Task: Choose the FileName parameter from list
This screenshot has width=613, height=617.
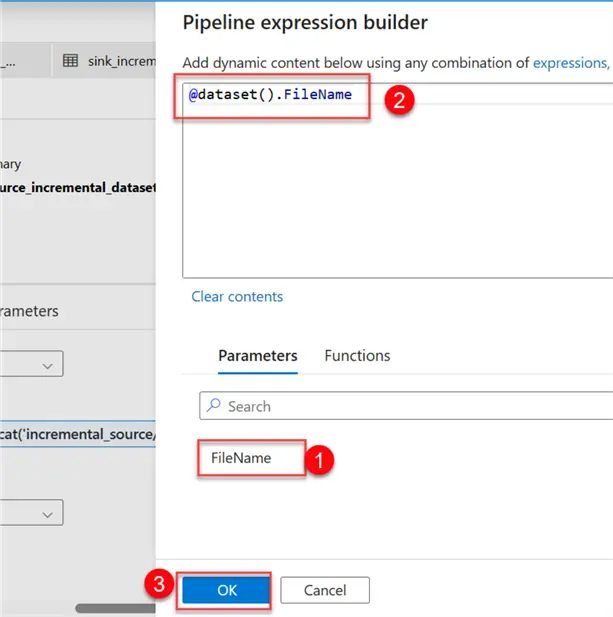Action: 241,458
